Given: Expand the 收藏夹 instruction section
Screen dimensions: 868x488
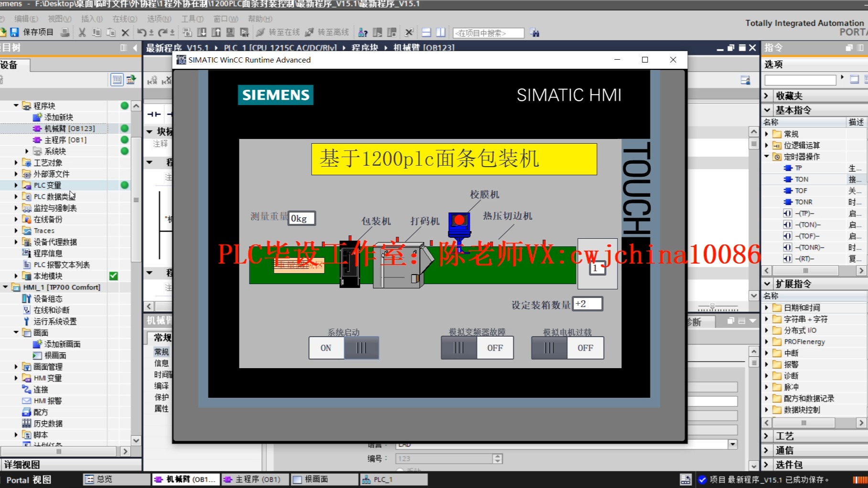Looking at the screenshot, I should pos(767,95).
